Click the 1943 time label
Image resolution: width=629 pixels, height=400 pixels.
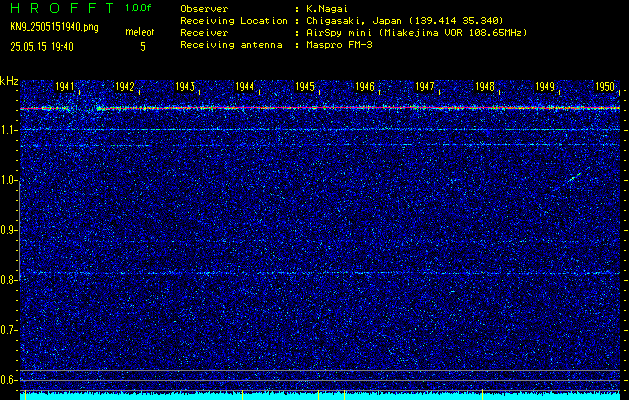(185, 87)
